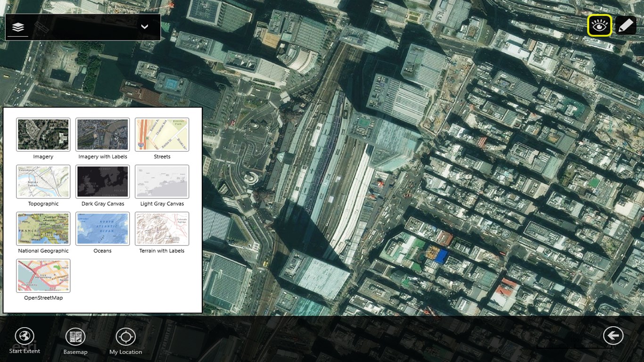Pick the Topographic basemap

pyautogui.click(x=43, y=182)
